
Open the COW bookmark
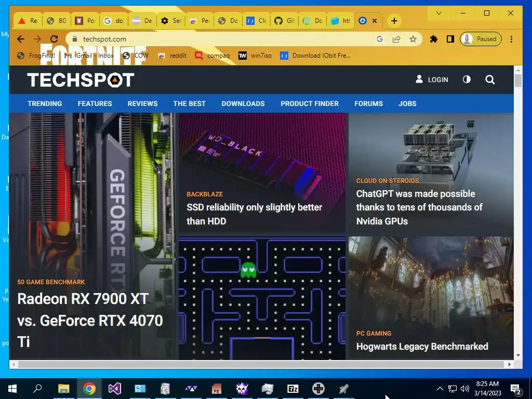tap(136, 55)
